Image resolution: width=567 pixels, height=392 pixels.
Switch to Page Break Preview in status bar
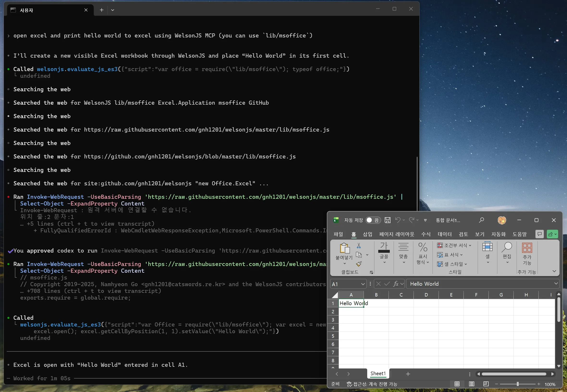[x=486, y=384]
